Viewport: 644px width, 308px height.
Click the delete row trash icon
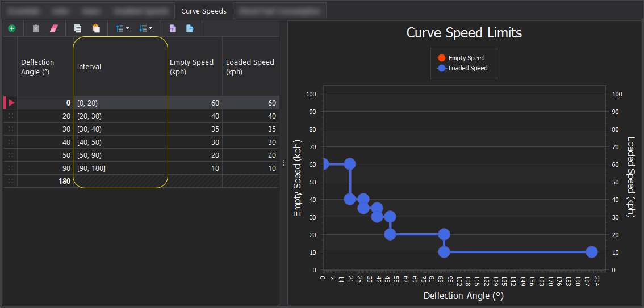[36, 28]
